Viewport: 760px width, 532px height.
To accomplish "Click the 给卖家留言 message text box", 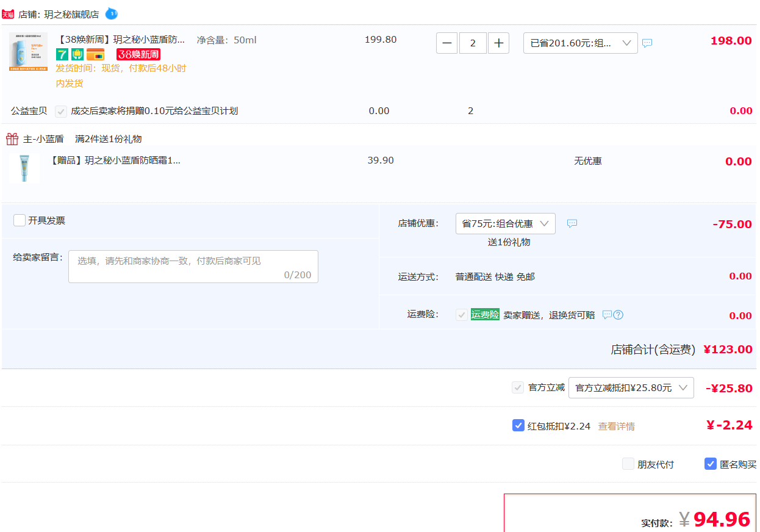I will click(193, 267).
